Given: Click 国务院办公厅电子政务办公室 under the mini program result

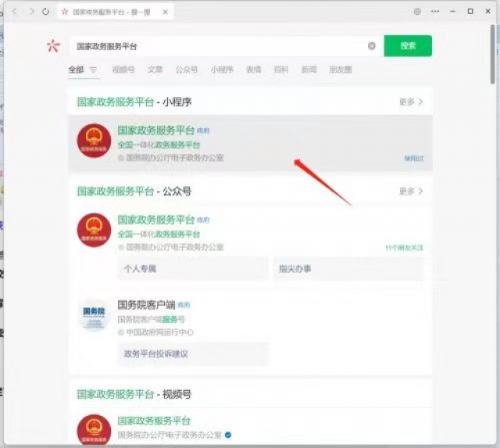Looking at the screenshot, I should (x=175, y=158).
